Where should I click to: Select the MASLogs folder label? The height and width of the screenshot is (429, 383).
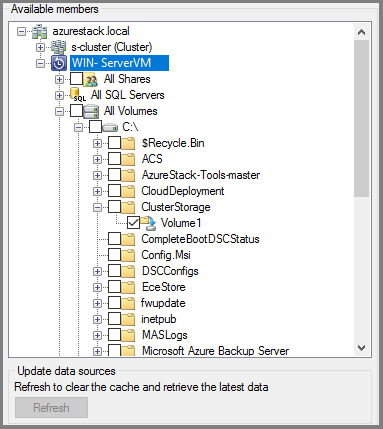(165, 335)
